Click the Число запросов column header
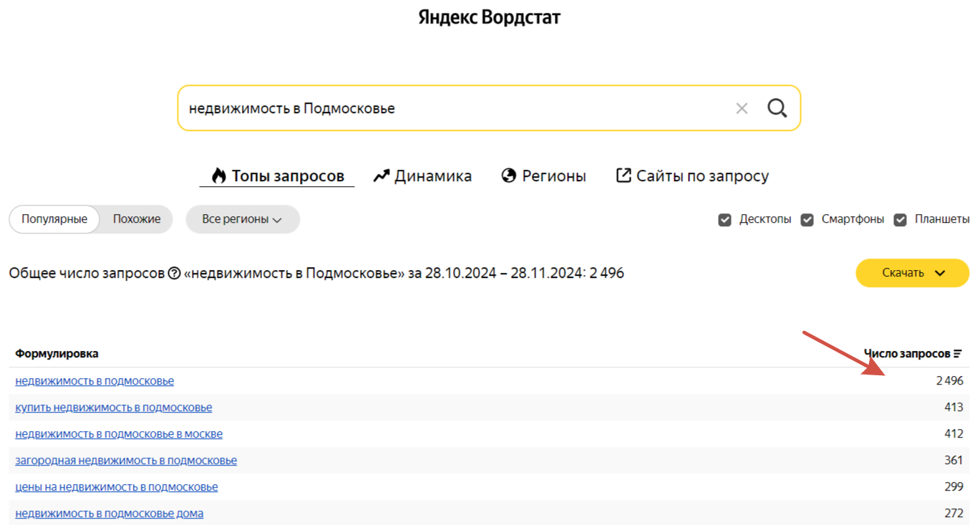Viewport: 980px width, 525px height. click(907, 354)
